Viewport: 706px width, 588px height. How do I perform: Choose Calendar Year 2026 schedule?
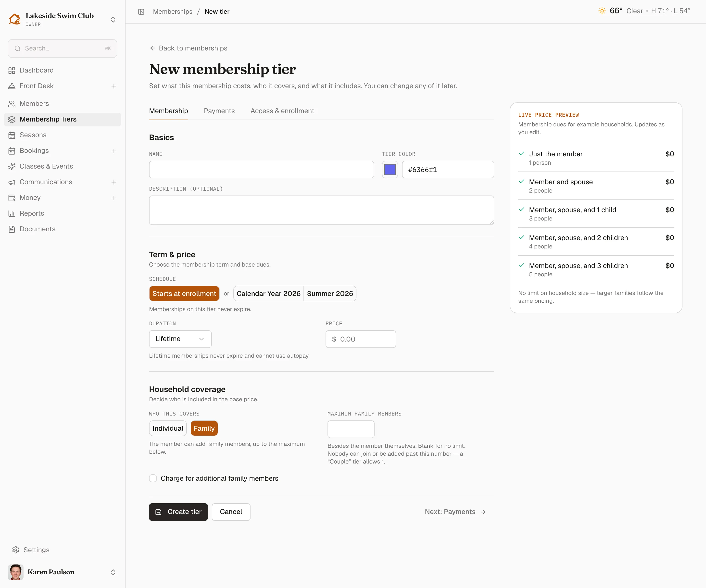click(269, 294)
